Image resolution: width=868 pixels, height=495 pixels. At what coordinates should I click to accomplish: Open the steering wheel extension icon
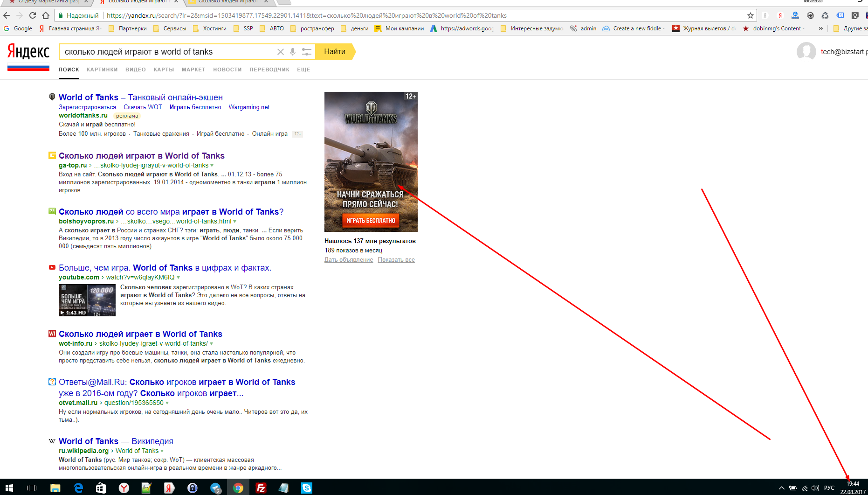point(810,15)
